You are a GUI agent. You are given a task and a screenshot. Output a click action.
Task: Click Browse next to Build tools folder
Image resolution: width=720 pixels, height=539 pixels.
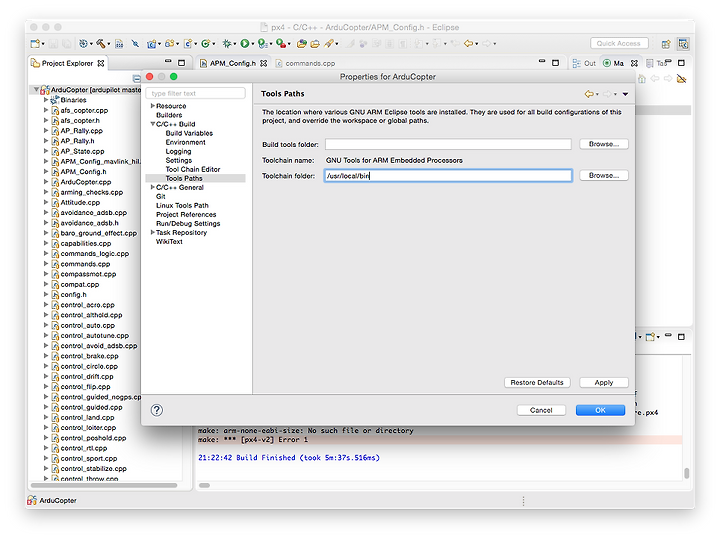click(x=603, y=144)
